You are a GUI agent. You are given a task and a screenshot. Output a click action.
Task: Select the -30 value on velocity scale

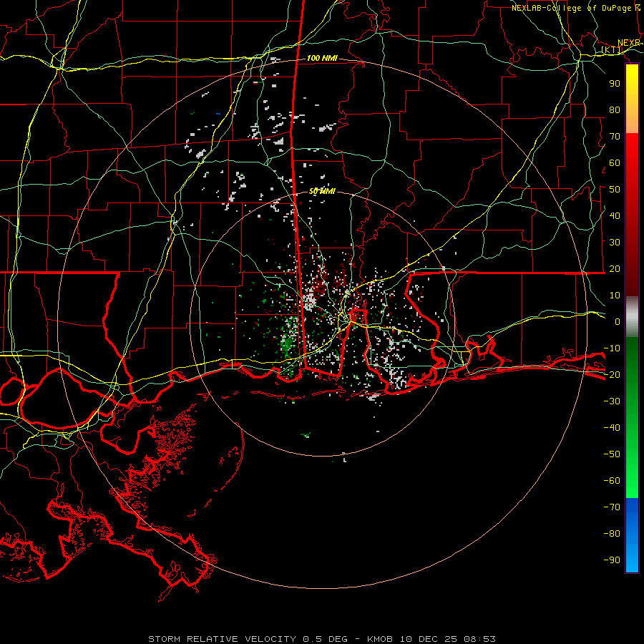click(612, 401)
